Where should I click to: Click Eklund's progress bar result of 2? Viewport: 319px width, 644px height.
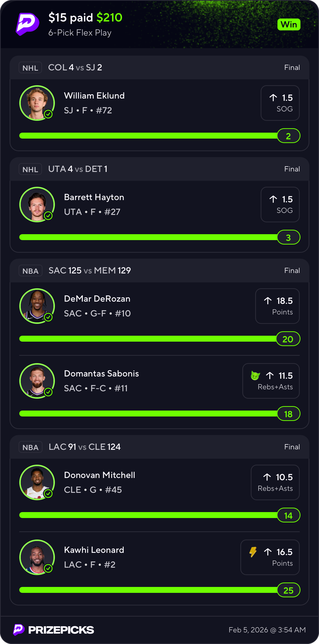[289, 136]
